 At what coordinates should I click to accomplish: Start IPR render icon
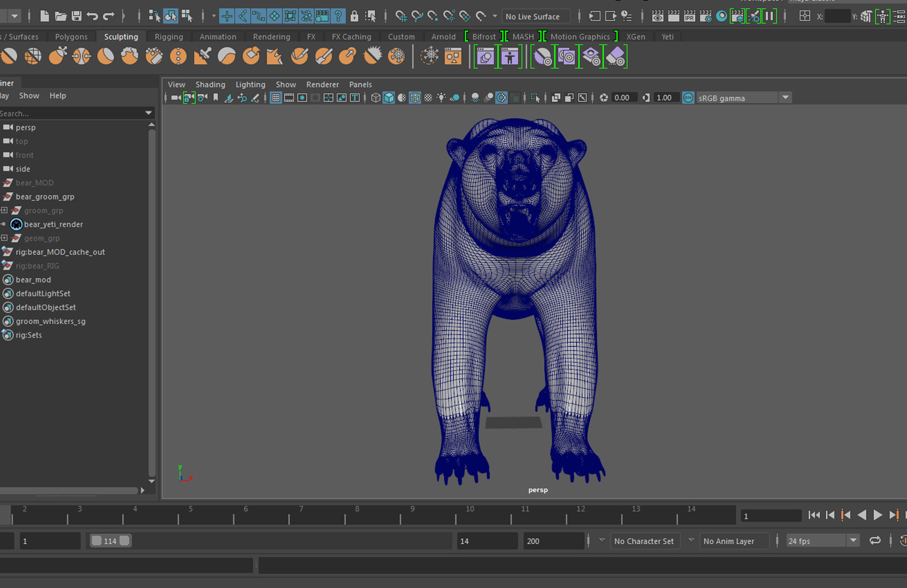click(x=690, y=16)
